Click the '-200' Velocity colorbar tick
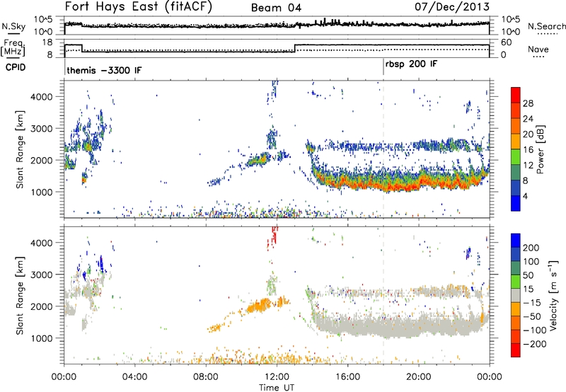The width and height of the screenshot is (566, 392). pyautogui.click(x=535, y=344)
